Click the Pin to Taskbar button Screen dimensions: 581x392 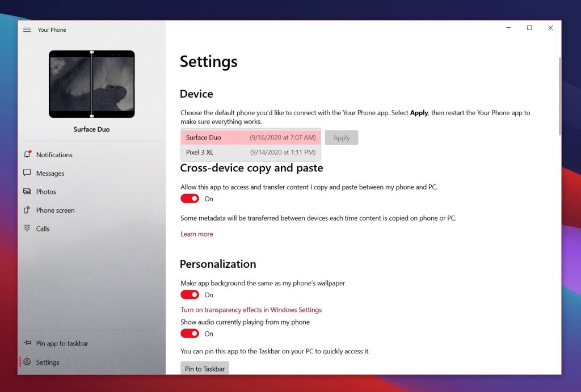204,368
